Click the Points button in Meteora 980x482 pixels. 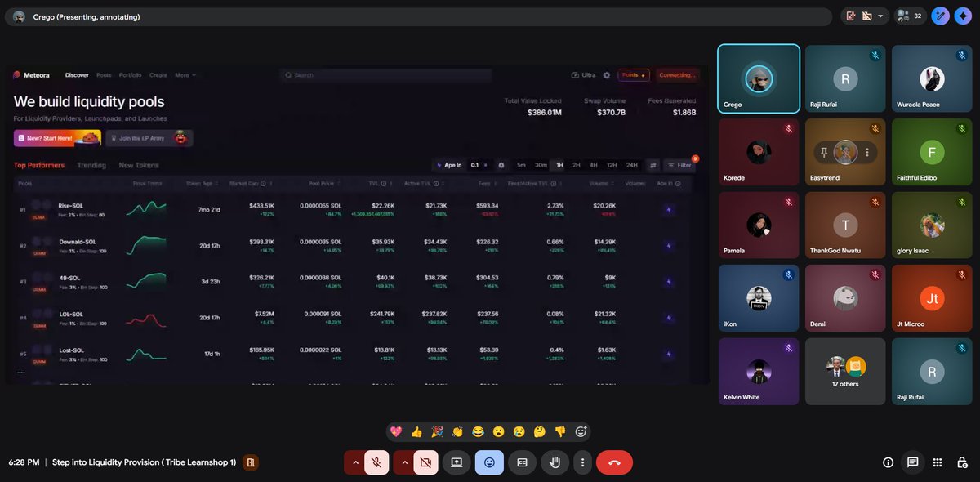(x=634, y=75)
